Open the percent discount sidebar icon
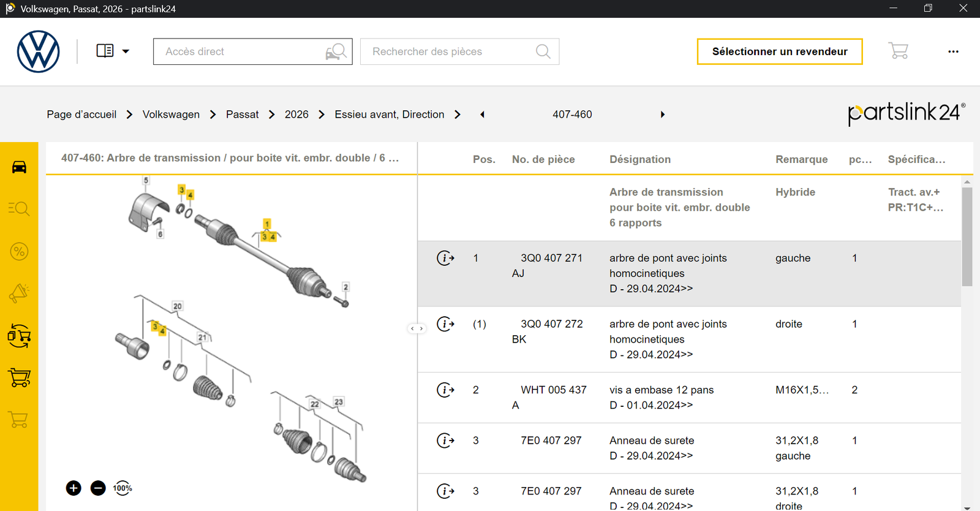The width and height of the screenshot is (980, 511). [19, 251]
